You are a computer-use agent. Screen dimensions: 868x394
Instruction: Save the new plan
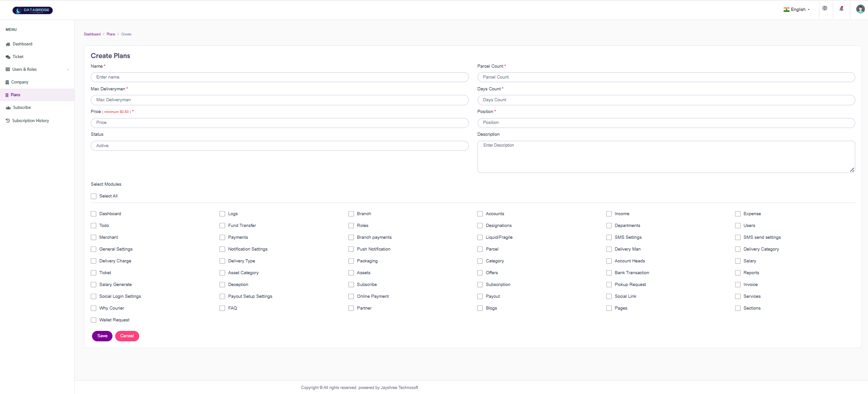click(102, 336)
